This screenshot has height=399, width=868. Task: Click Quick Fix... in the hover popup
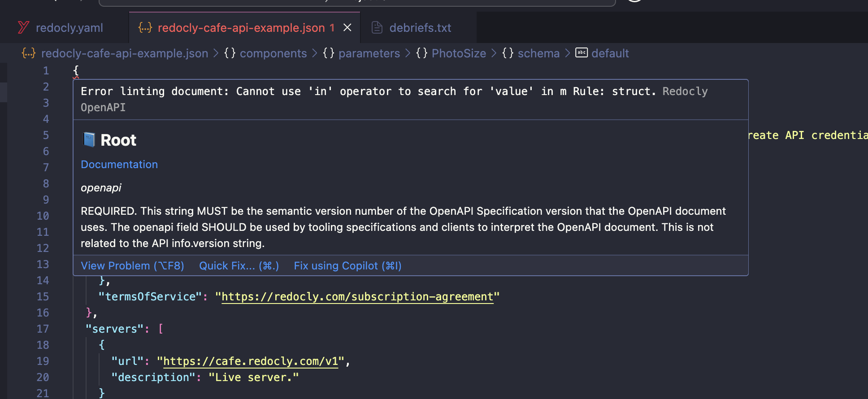coord(239,266)
